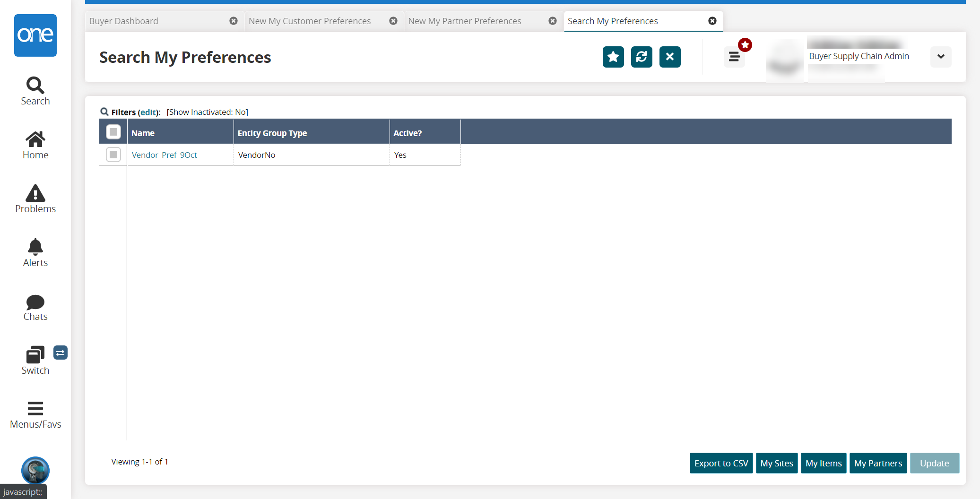The image size is (980, 499).
Task: Sort by the Active? column header
Action: (425, 133)
